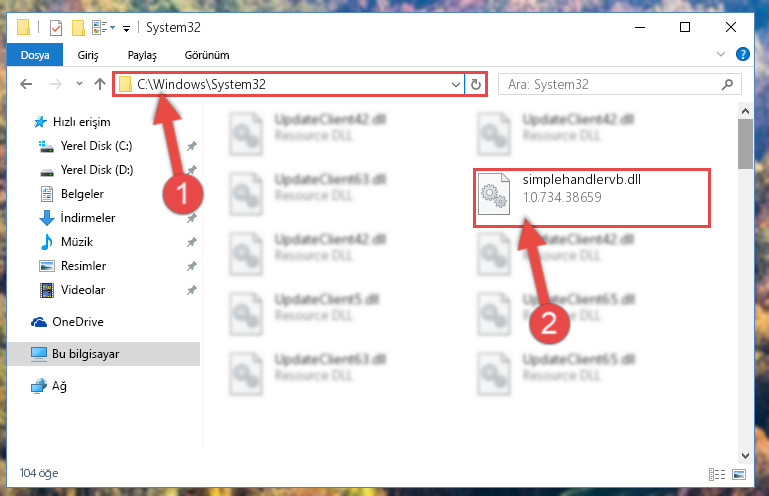Click the Ara: System32 search field
Viewport: 769px width, 496px height.
[611, 84]
